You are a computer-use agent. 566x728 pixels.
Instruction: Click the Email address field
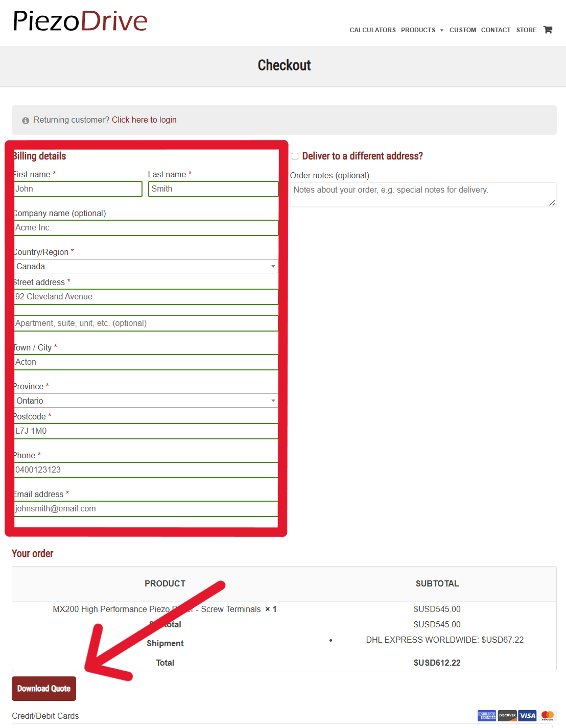pos(146,509)
